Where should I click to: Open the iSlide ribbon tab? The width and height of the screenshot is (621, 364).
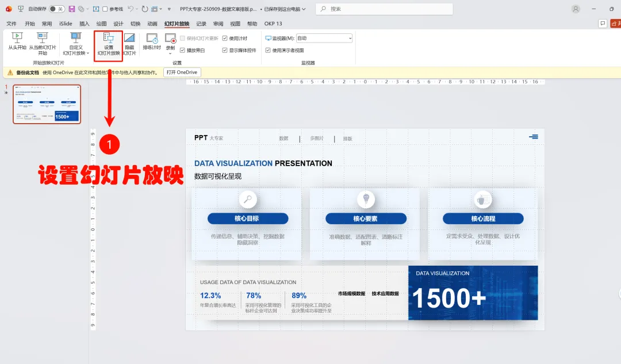[66, 24]
